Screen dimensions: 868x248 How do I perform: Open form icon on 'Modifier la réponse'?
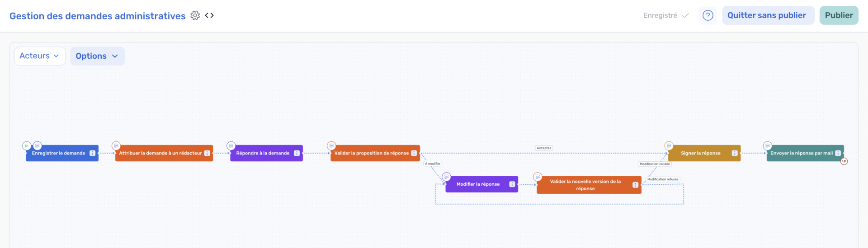pyautogui.click(x=446, y=177)
